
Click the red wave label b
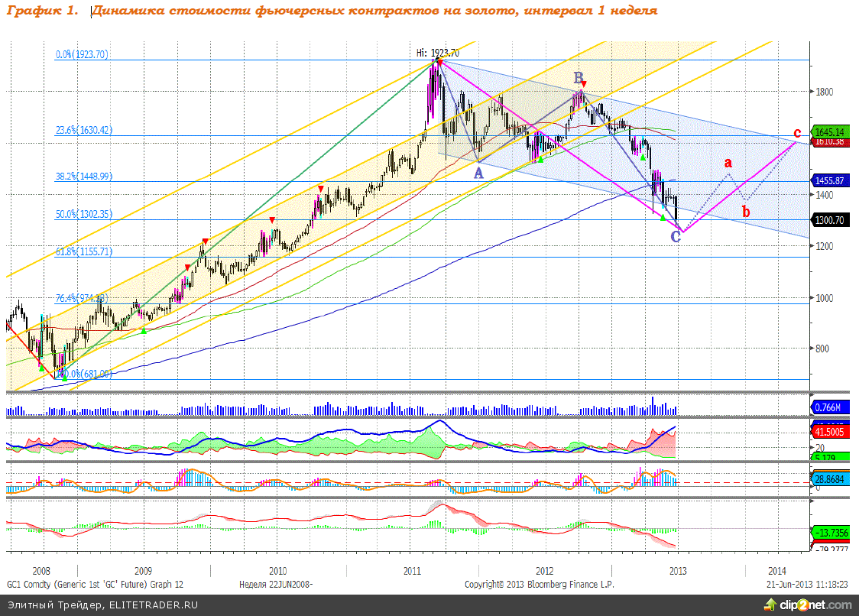tap(746, 212)
